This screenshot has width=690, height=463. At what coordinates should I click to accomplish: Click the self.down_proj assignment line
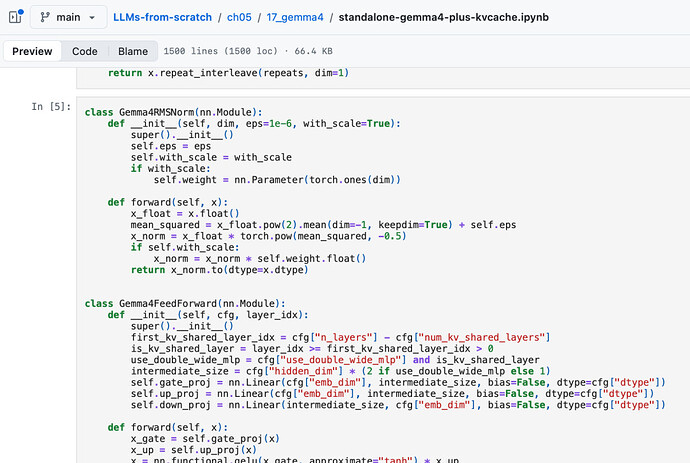398,405
